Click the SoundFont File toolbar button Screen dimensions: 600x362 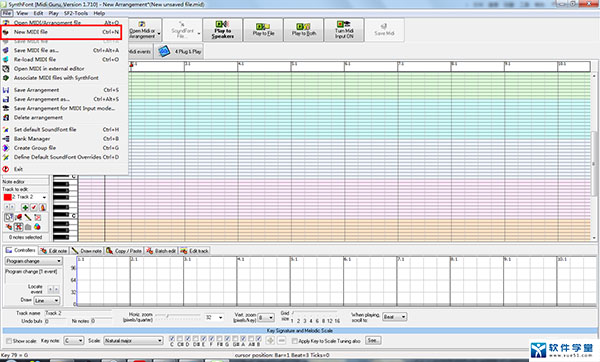[181, 30]
